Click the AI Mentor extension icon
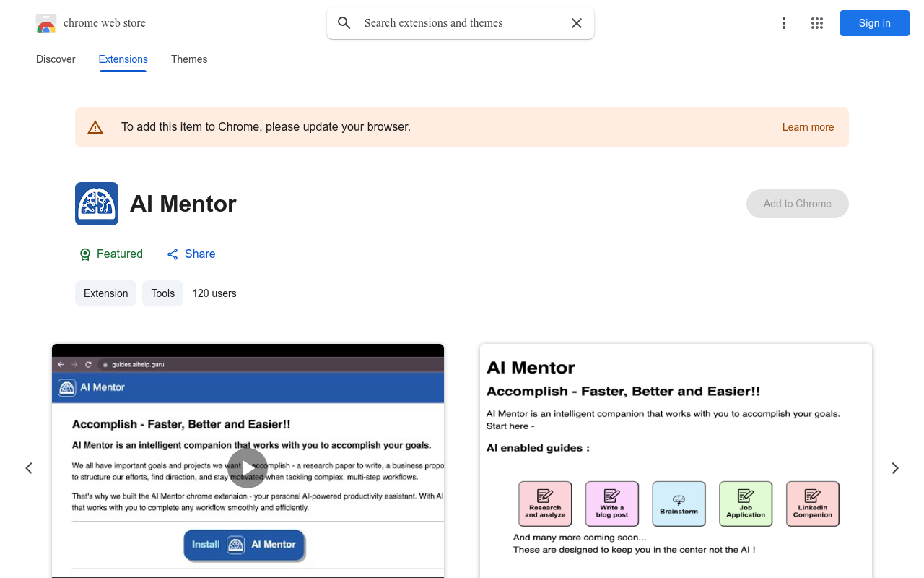Image resolution: width=924 pixels, height=578 pixels. coord(97,204)
